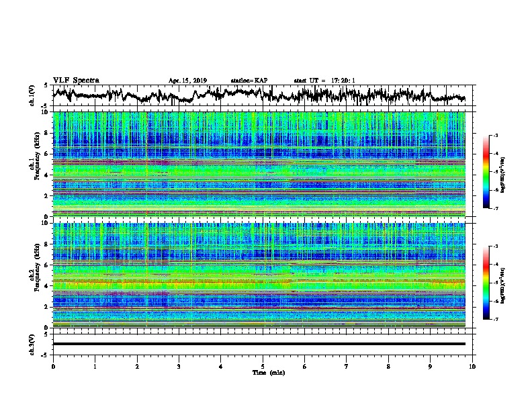Click the 'ch.1(V)' waveform axis label
This screenshot has height=411, width=532.
32,95
